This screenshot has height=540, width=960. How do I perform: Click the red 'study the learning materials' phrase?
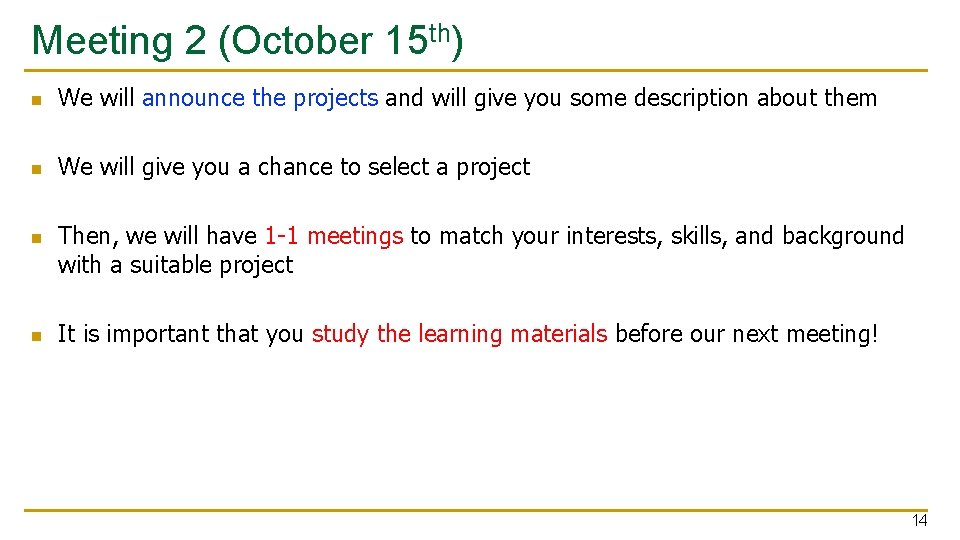pos(459,334)
